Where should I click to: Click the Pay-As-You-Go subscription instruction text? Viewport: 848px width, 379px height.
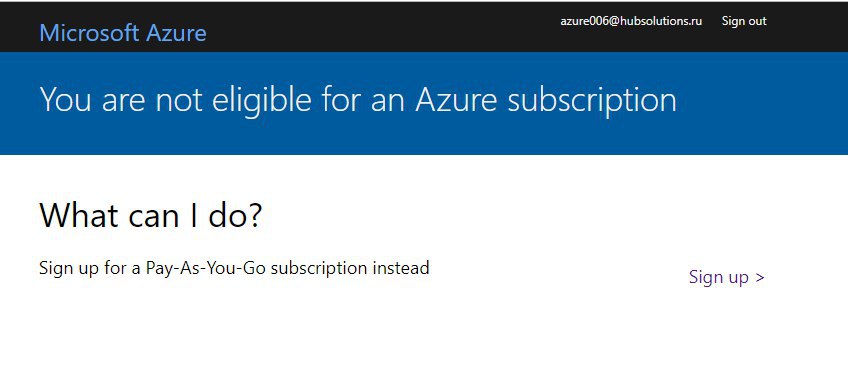point(234,268)
